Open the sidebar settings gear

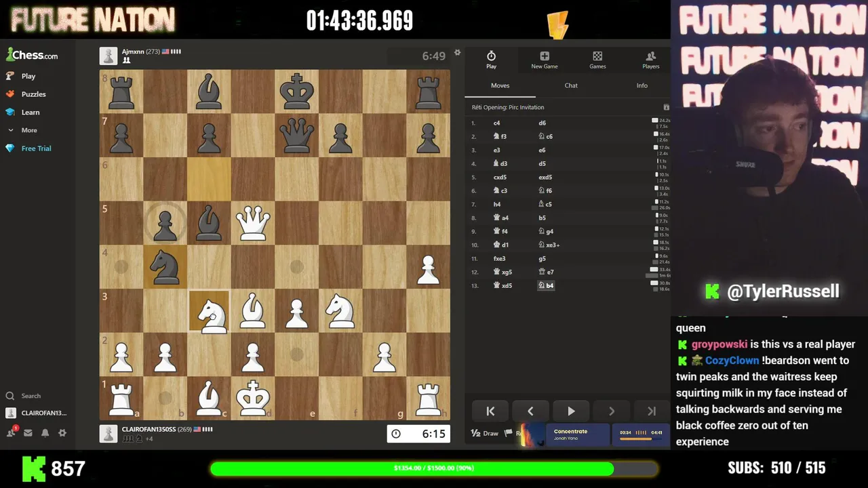62,432
